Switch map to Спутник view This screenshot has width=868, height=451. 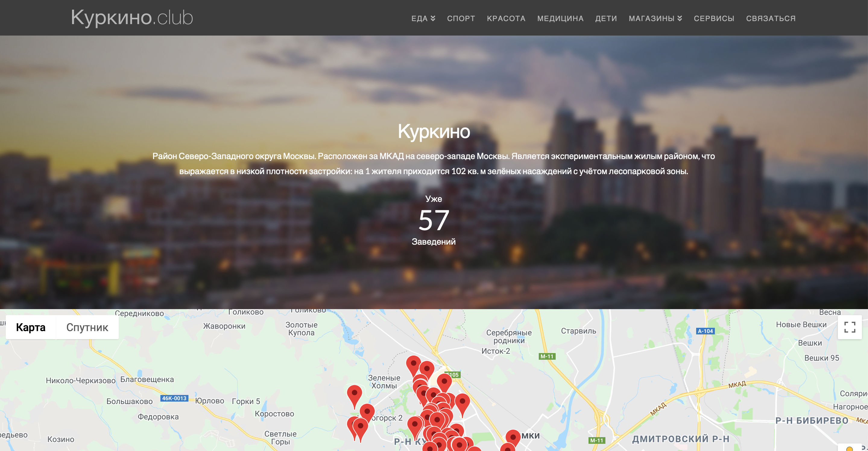coord(87,327)
